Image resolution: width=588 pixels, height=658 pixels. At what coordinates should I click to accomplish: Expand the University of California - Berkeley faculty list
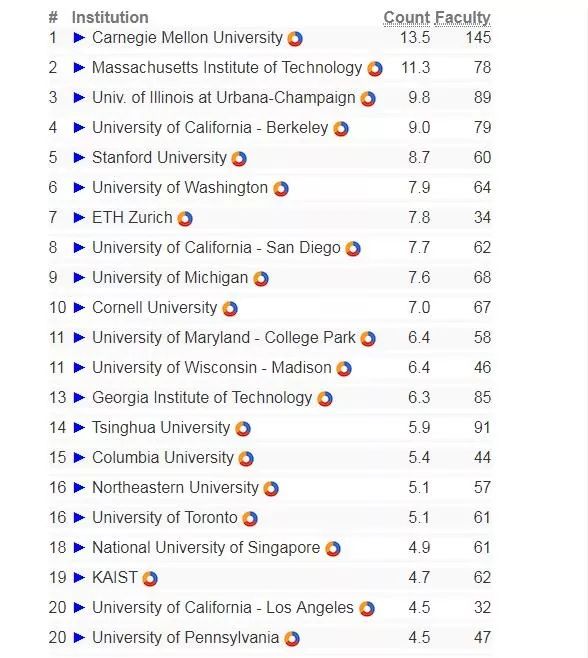coord(79,128)
